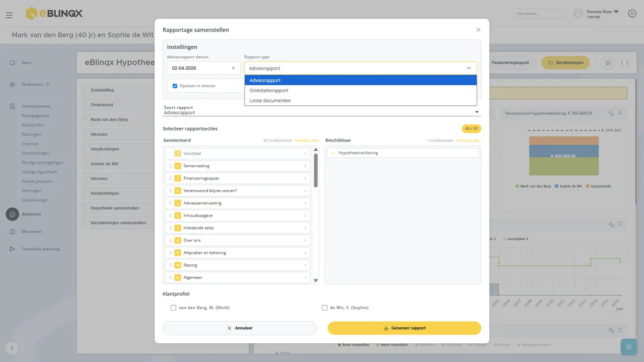The image size is (644, 362).
Task: Collapse the sidebar with the back arrow
Action: point(11,348)
